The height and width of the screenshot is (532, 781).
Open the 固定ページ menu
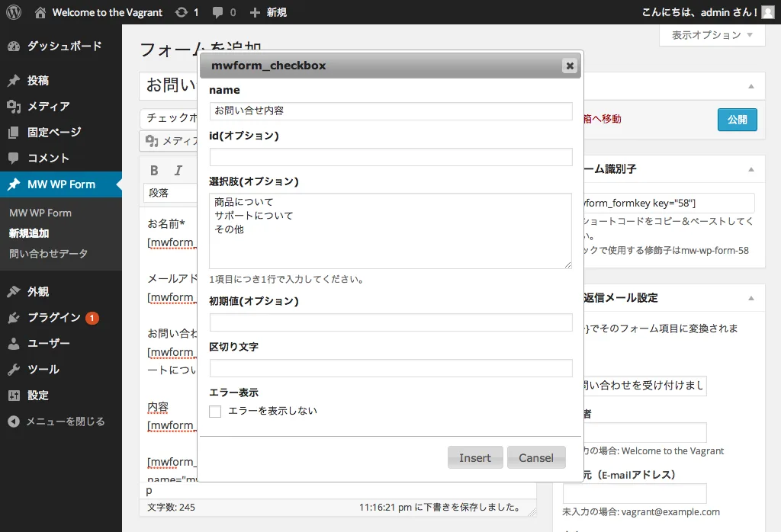point(61,133)
